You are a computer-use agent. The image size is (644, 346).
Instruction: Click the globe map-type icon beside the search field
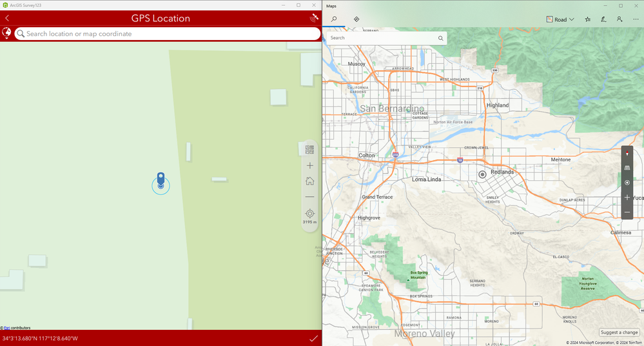click(x=6, y=34)
